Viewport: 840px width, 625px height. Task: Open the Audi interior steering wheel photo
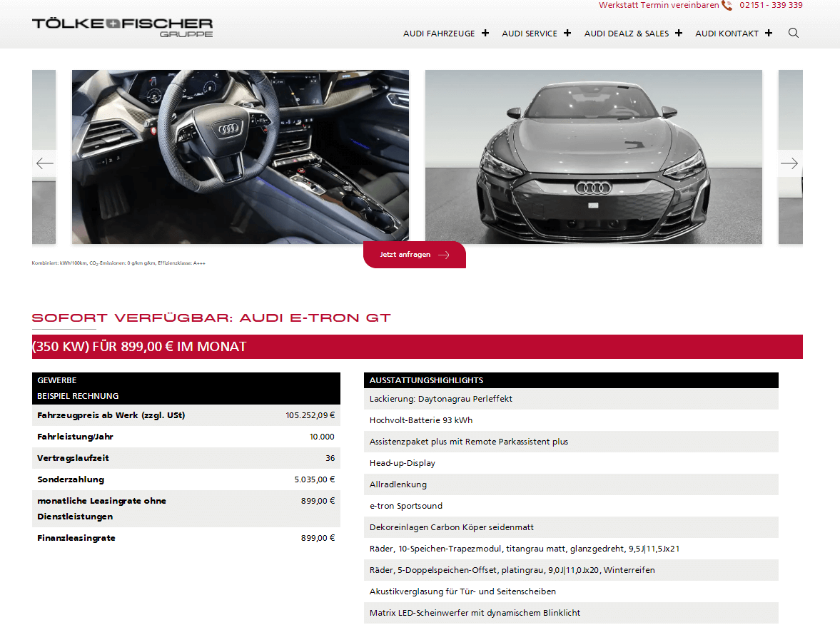point(240,157)
